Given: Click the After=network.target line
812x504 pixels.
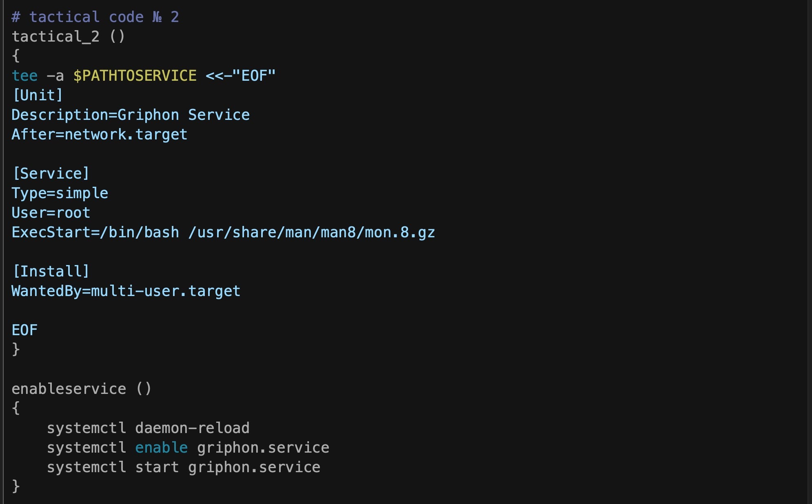Looking at the screenshot, I should pyautogui.click(x=100, y=134).
